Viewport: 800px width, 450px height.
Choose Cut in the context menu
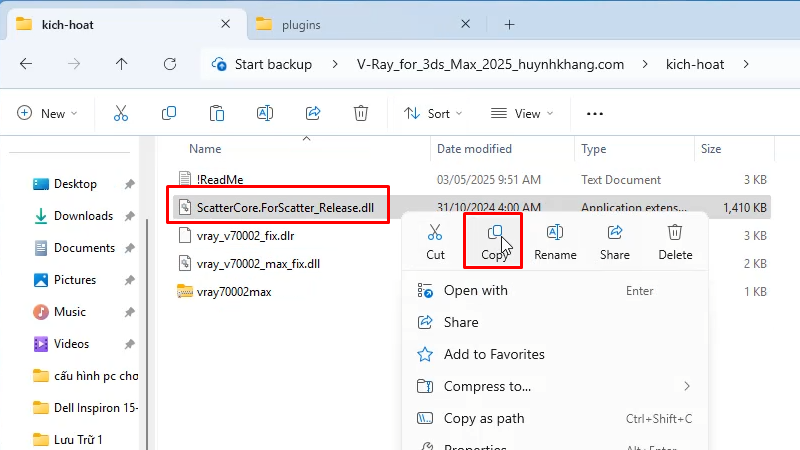coord(435,242)
